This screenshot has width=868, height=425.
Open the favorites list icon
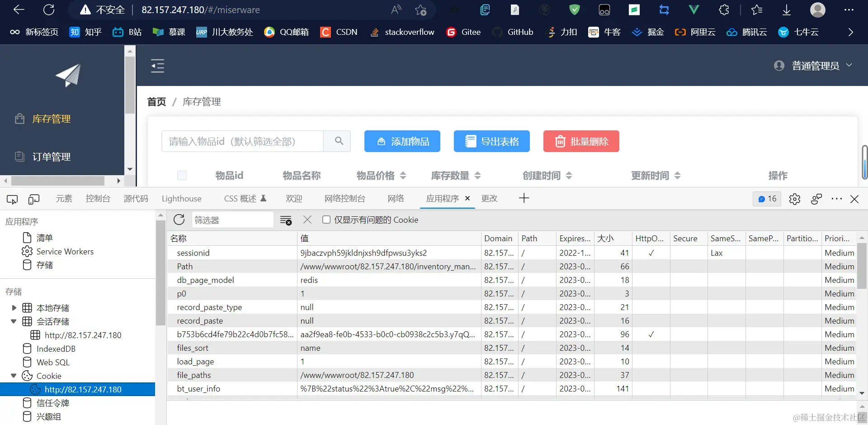[756, 10]
